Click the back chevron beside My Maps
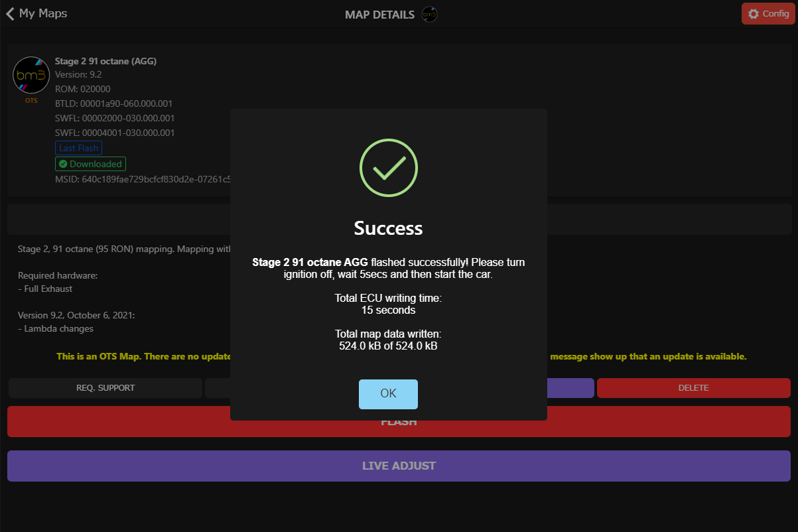Screen dimensions: 798x532 (10, 13)
